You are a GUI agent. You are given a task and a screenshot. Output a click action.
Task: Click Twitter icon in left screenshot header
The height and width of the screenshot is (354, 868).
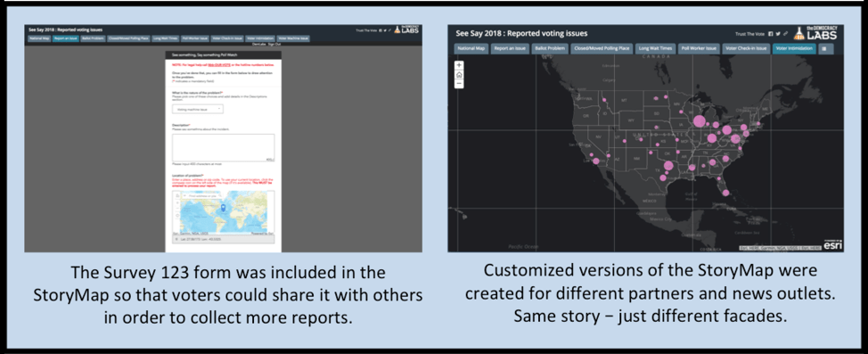[385, 30]
